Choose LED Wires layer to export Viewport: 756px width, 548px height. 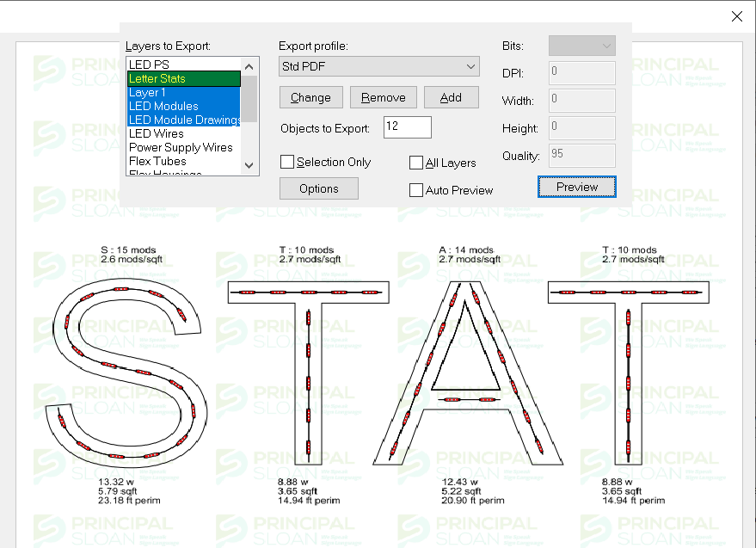[156, 133]
